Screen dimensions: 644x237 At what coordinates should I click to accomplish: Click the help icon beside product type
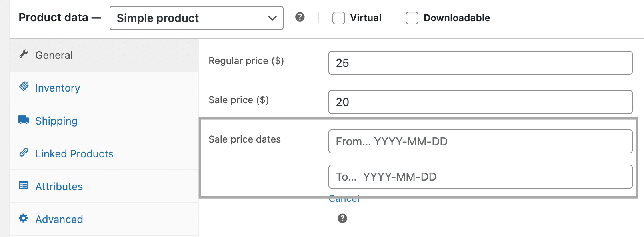pos(300,17)
